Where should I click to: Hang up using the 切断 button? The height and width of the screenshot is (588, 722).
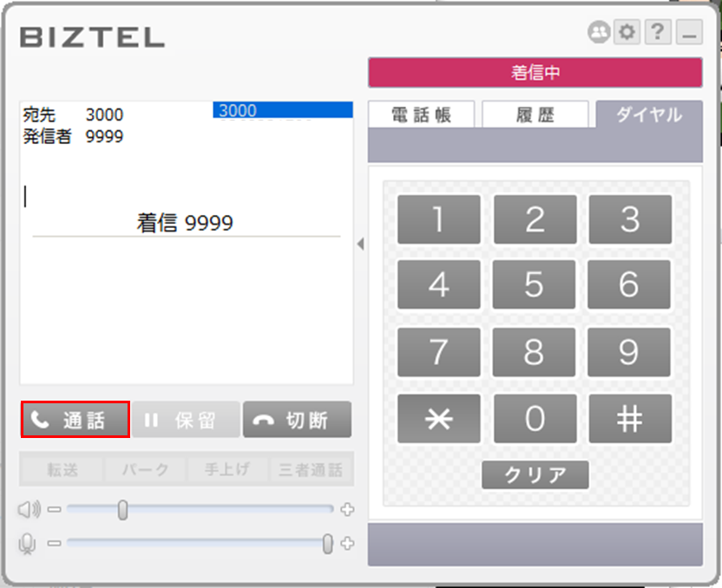[297, 419]
